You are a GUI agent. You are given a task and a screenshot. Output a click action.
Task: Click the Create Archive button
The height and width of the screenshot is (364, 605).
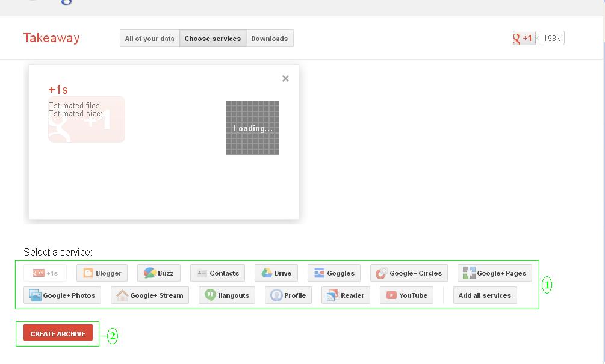58,333
